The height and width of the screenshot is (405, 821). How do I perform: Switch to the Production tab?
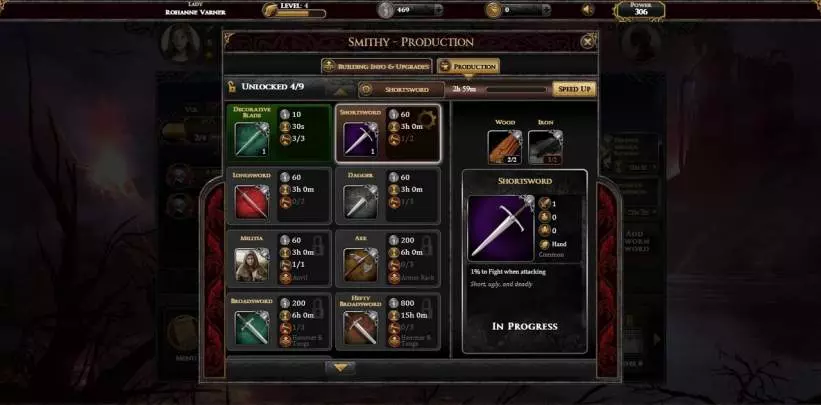(468, 67)
